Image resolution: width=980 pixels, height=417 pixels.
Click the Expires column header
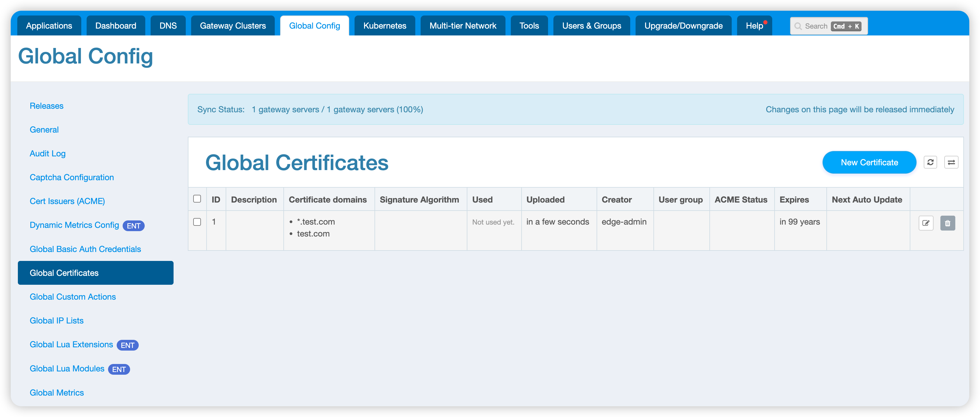pos(794,200)
